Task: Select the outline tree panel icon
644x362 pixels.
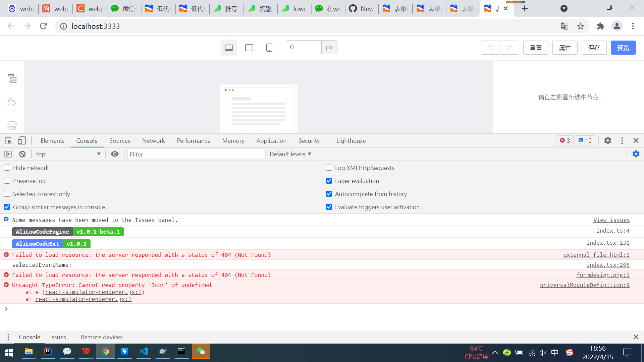Action: [x=12, y=79]
